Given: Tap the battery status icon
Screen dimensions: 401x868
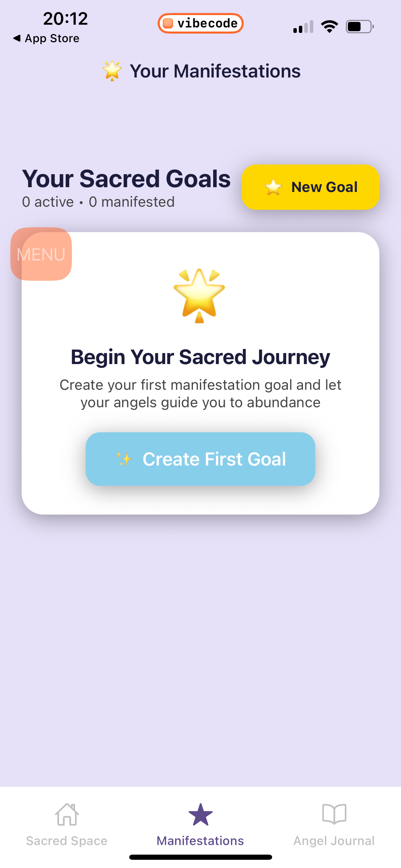Looking at the screenshot, I should (x=360, y=26).
